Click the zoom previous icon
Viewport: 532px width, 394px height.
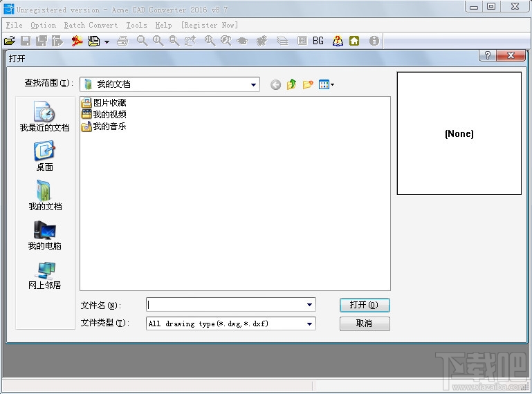pos(226,41)
